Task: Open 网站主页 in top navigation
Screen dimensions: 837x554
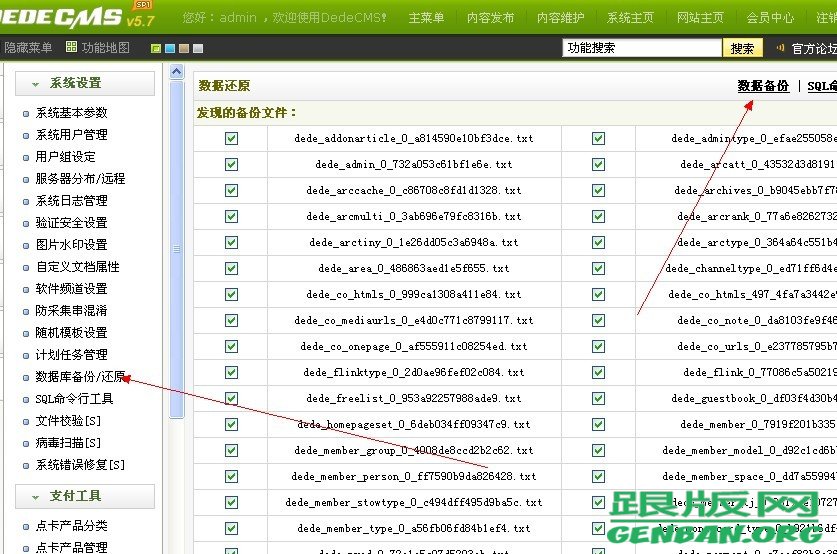Action: 700,18
